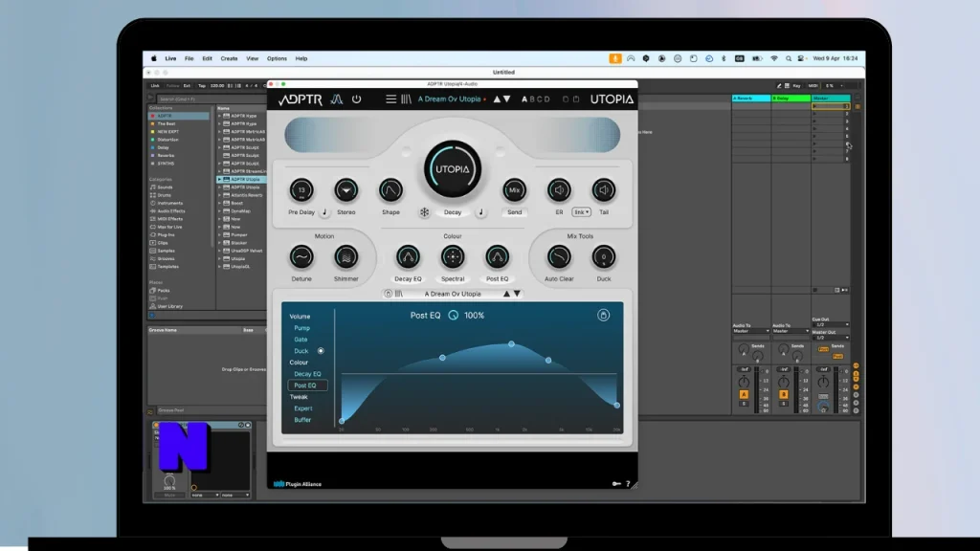Click the Auto Clear knob in Mix Tools
Viewport: 980px width, 551px height.
[x=559, y=256]
